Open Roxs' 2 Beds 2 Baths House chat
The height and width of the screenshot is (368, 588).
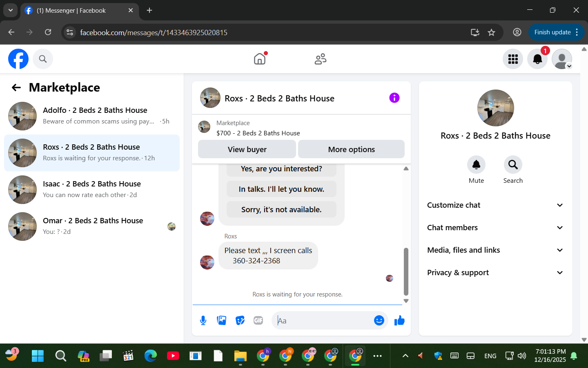pos(92,153)
